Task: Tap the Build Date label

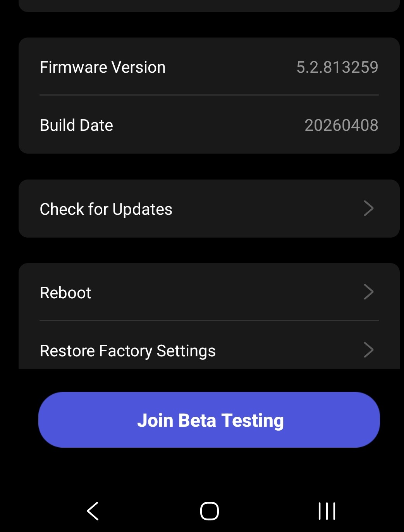Action: (x=76, y=125)
